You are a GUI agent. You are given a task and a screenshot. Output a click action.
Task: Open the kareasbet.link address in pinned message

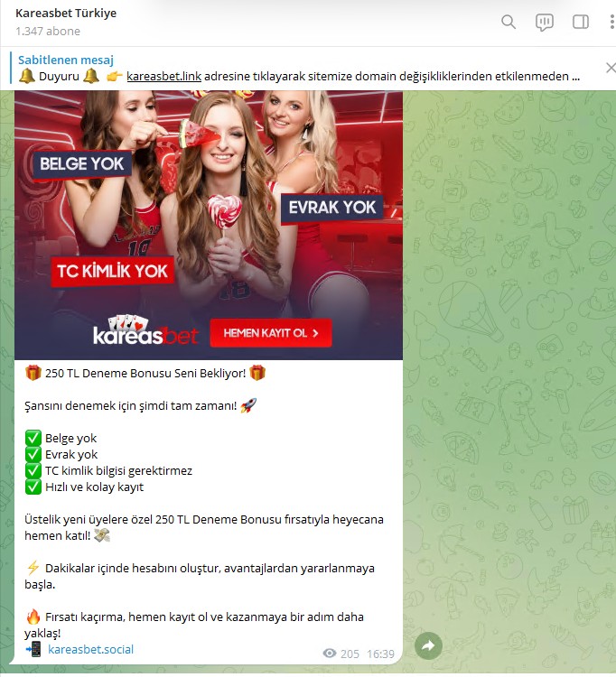click(x=163, y=77)
